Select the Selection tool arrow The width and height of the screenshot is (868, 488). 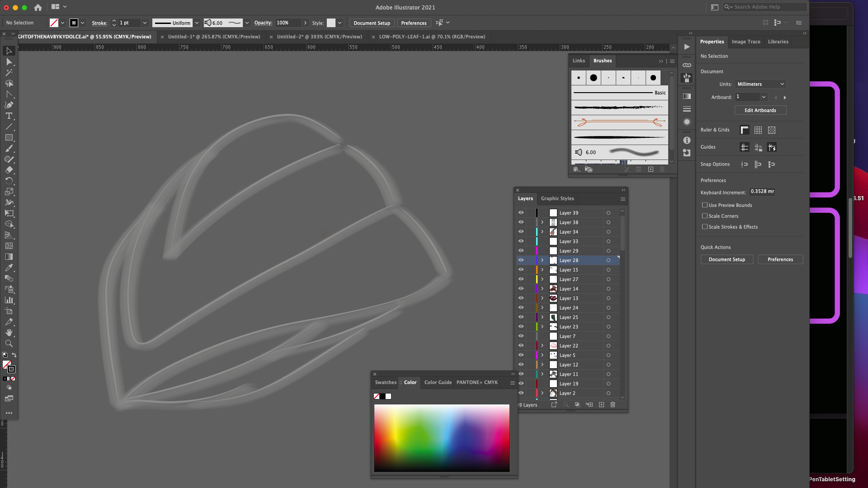(x=9, y=51)
